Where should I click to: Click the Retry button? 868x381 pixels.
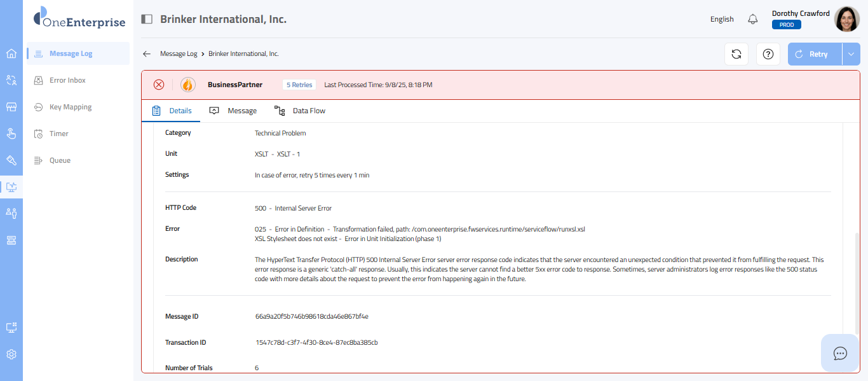pos(815,54)
